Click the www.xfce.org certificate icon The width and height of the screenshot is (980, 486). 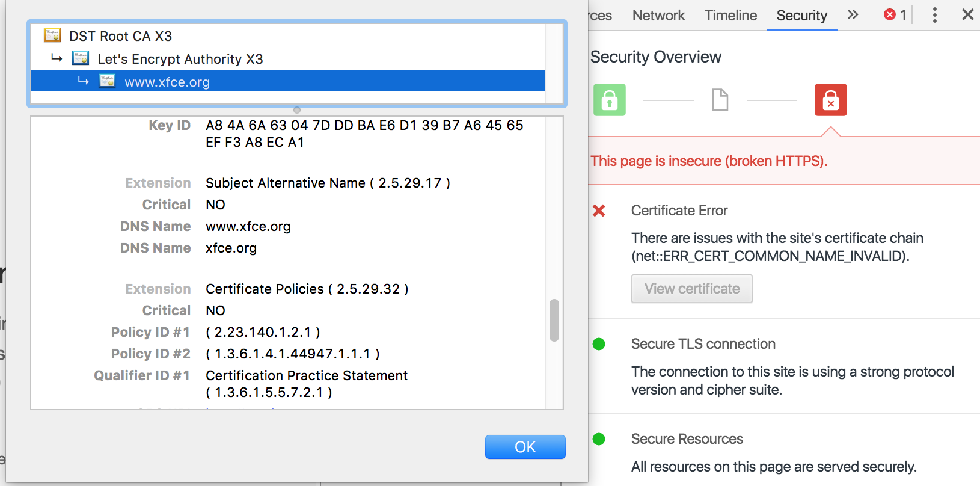[107, 81]
